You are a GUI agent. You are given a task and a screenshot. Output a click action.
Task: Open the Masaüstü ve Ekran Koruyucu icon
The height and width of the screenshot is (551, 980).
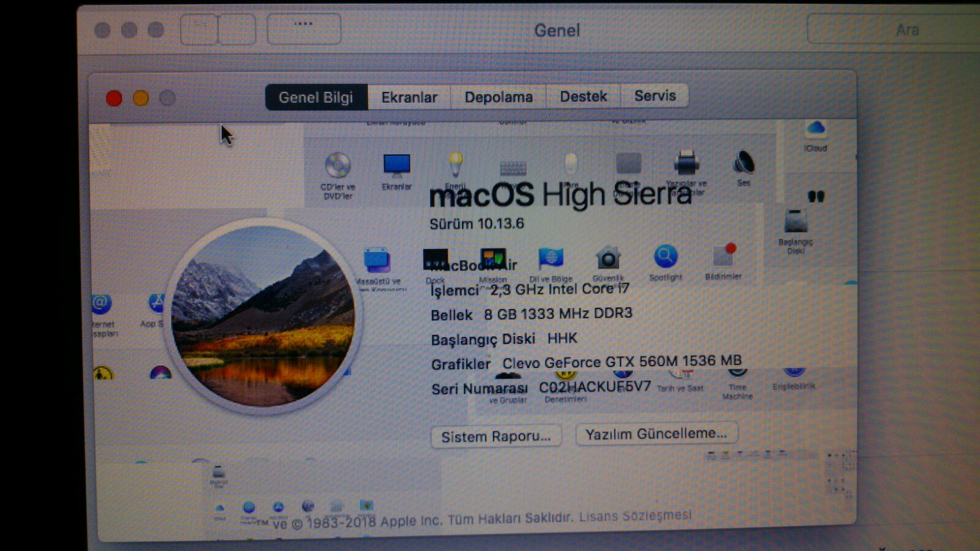point(377,260)
